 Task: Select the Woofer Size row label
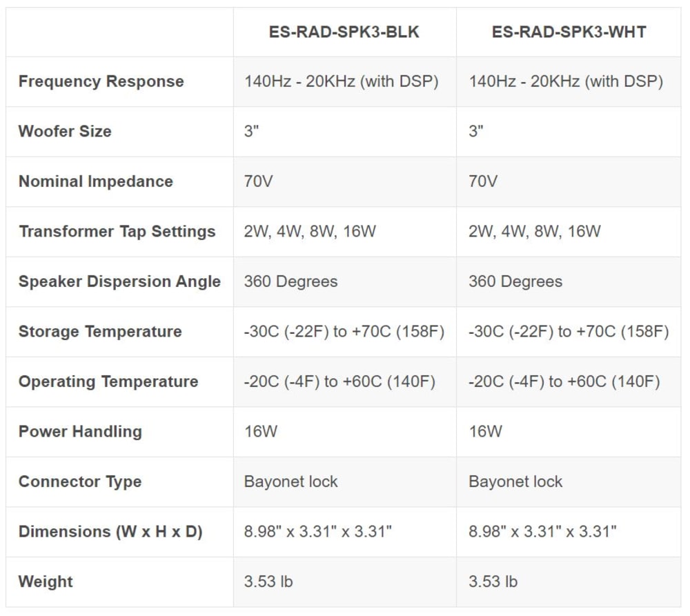point(65,131)
